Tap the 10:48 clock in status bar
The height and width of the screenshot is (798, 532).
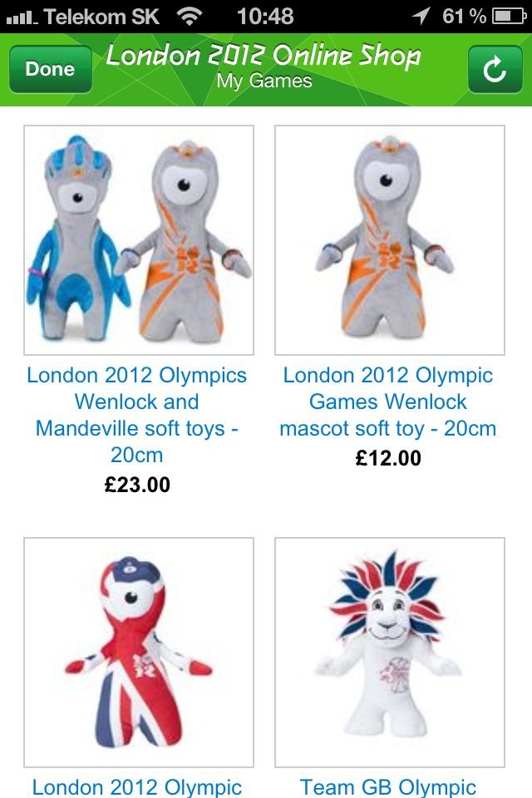265,17
